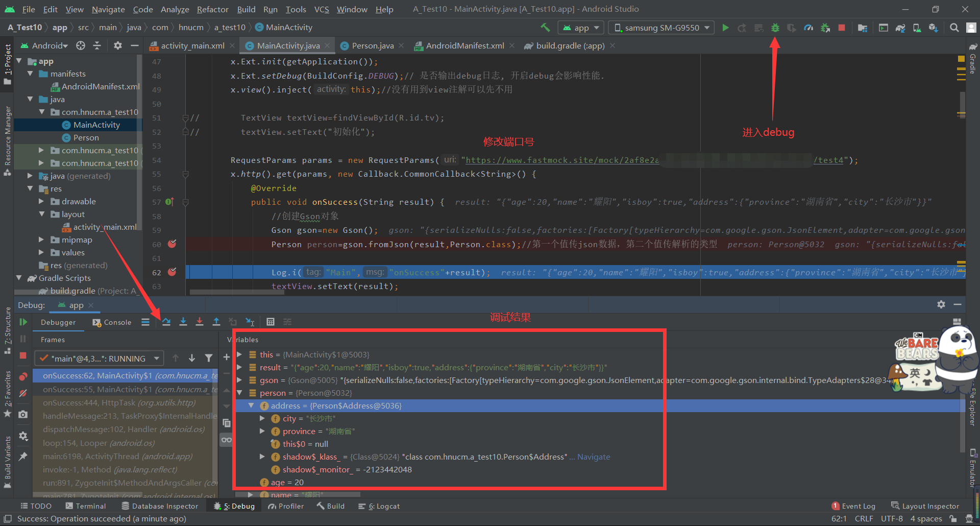Open the 6: Logcat tool window

(379, 506)
